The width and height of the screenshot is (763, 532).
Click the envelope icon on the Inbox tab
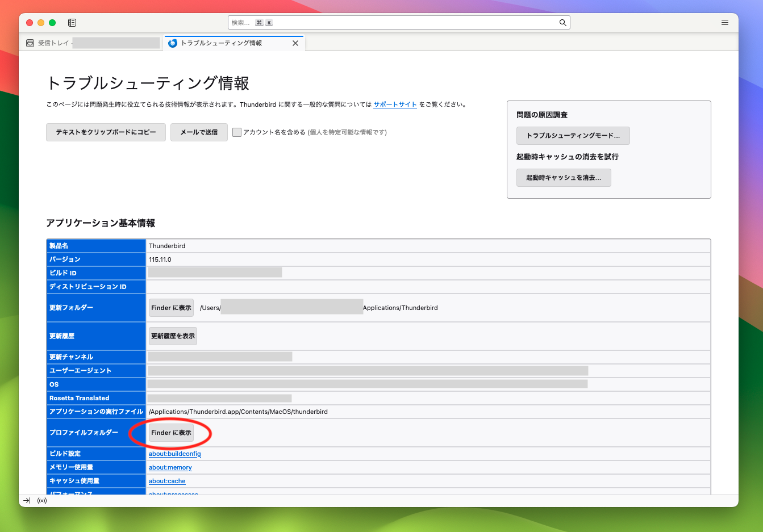(30, 43)
